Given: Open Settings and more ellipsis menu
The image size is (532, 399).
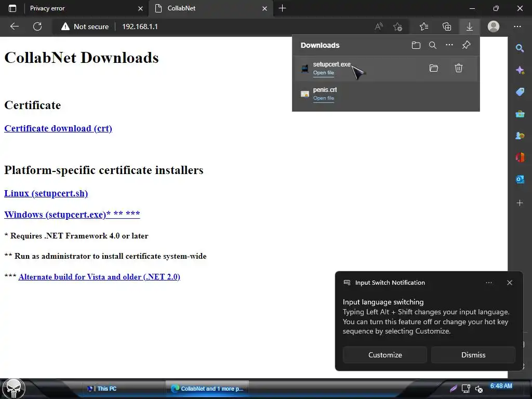Looking at the screenshot, I should click(517, 26).
